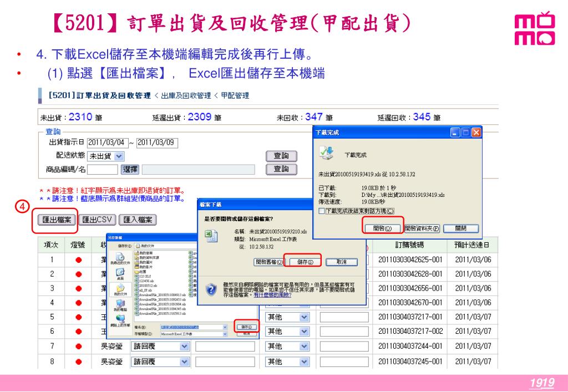The height and width of the screenshot is (392, 568).
Task: Go to 甲配管理 breadcrumb
Action: point(235,95)
